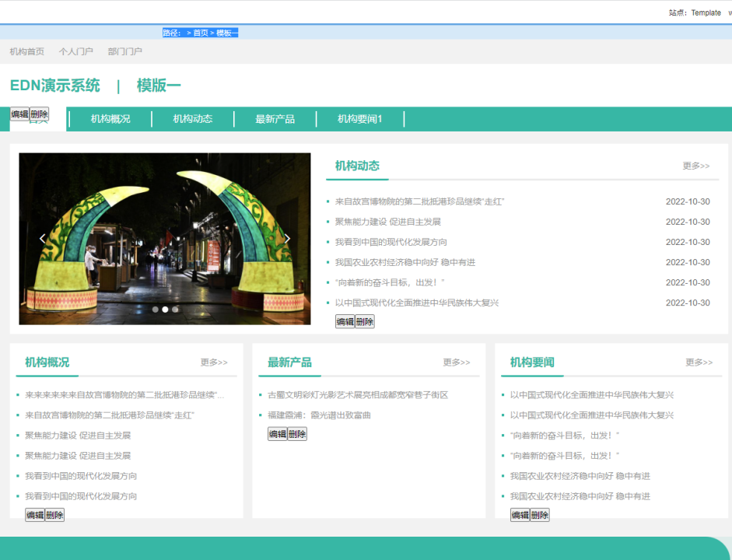Viewport: 732px width, 560px height.
Task: Open the 最新产品 navigation tab
Action: click(x=275, y=119)
